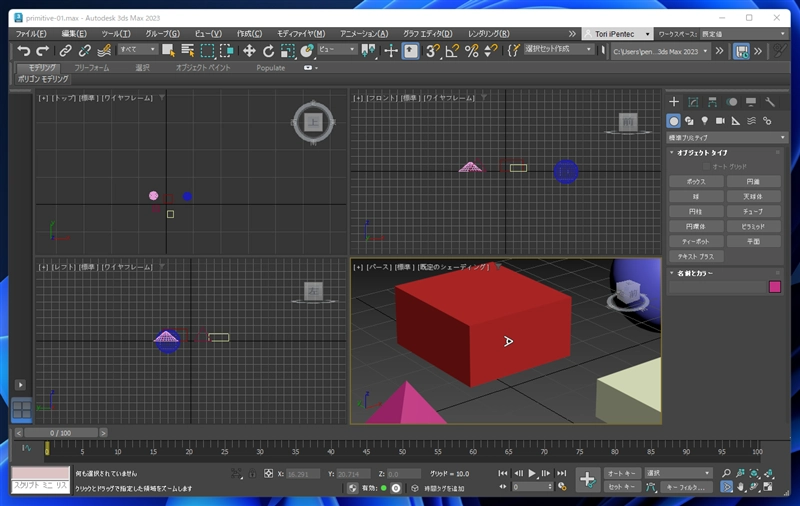Screen dimensions: 800x506
Task: Open the '標準プリミティブ' category dropdown
Action: [727, 138]
